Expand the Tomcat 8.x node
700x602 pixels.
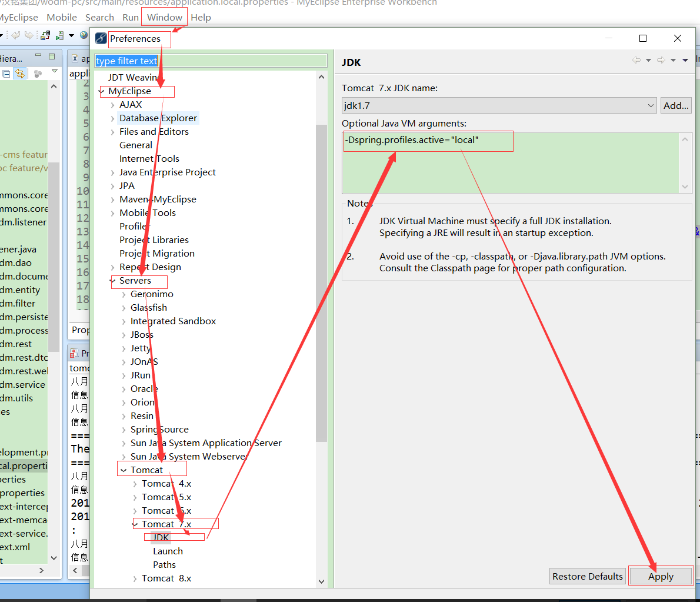(x=135, y=579)
